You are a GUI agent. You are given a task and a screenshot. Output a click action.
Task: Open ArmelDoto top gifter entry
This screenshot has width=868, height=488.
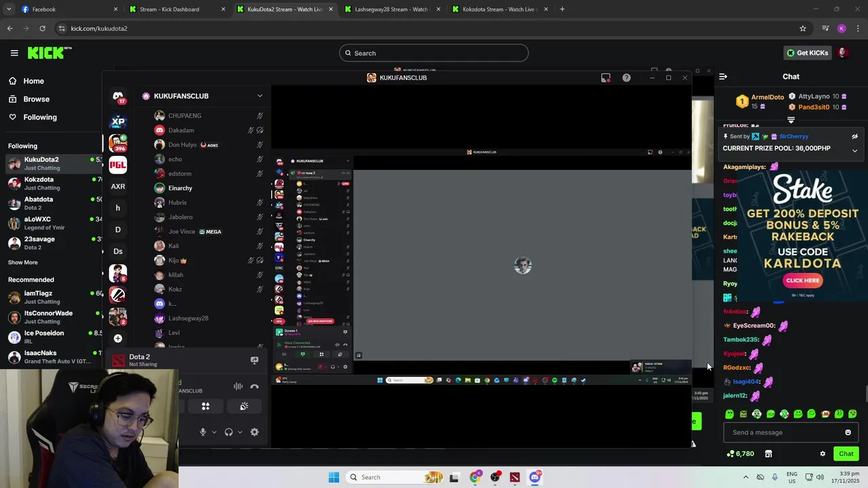pos(760,102)
